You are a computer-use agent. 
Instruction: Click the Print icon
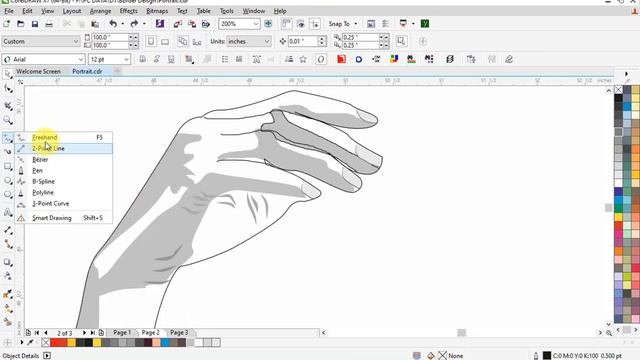(x=49, y=24)
